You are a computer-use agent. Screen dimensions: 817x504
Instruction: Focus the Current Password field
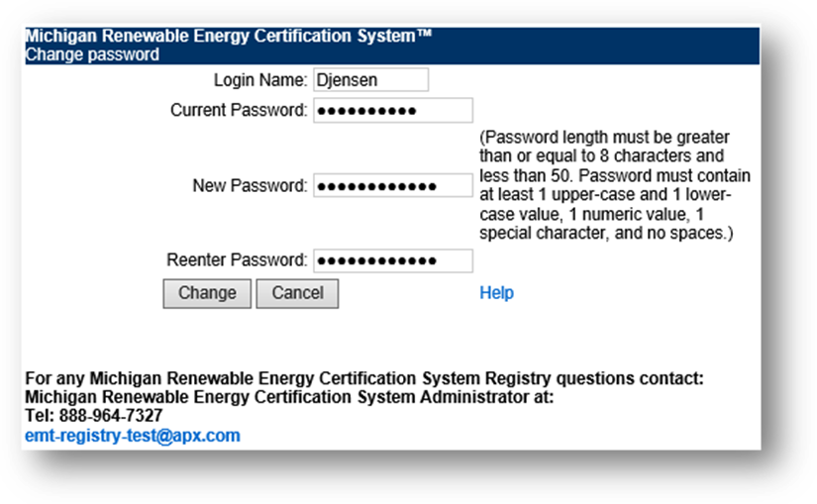392,111
